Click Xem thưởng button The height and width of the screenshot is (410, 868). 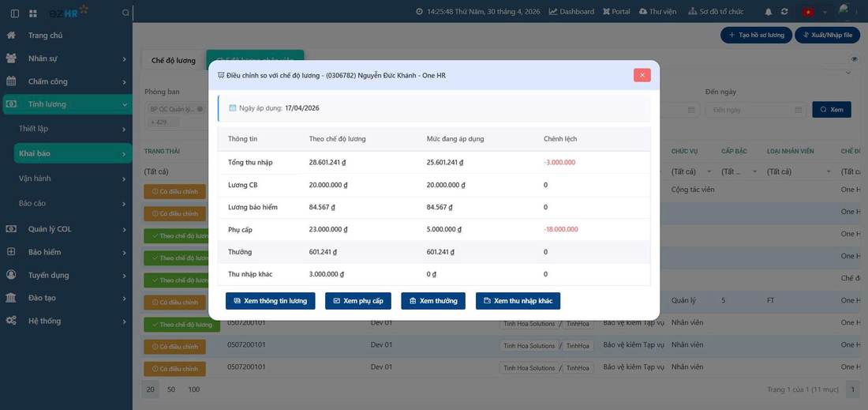pos(433,301)
